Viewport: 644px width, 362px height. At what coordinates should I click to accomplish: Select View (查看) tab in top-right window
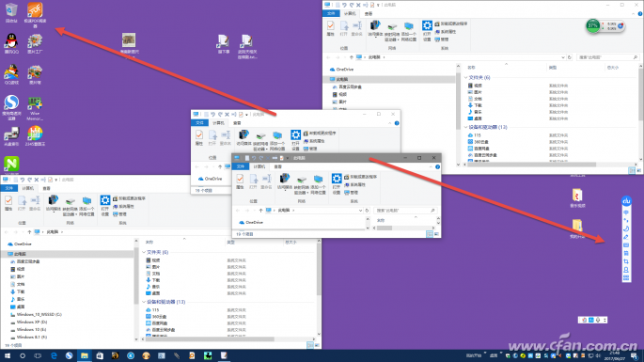click(369, 13)
